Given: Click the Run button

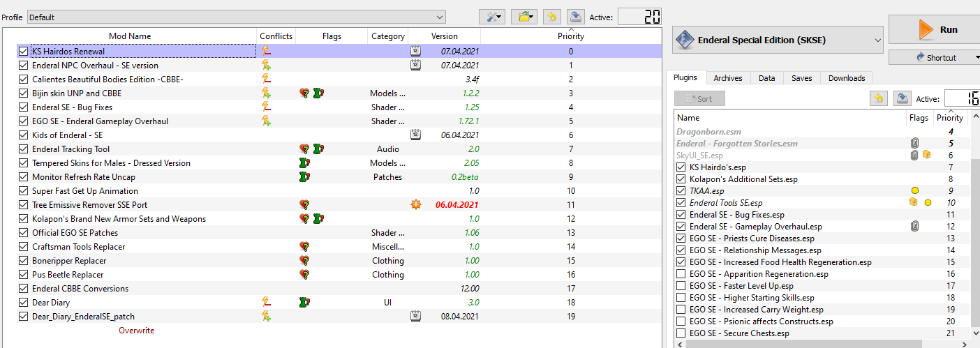Looking at the screenshot, I should click(934, 30).
